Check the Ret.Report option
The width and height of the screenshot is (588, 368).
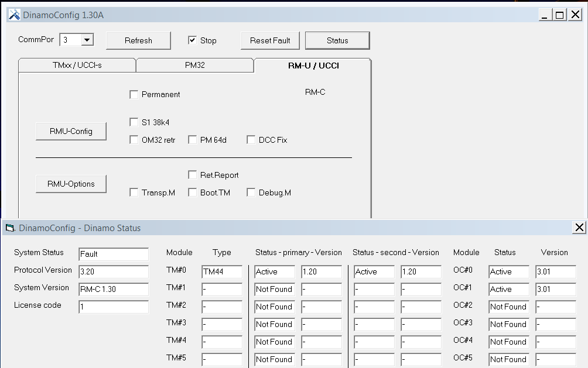[193, 175]
